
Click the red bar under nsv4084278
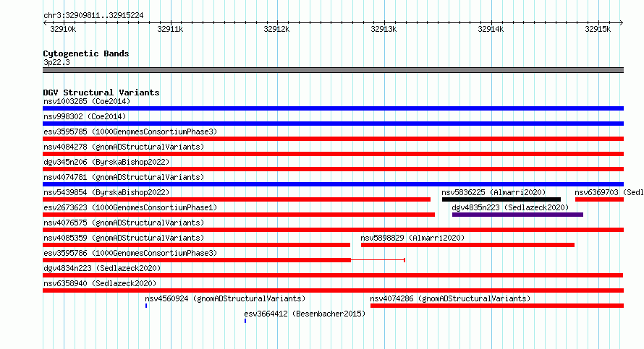[333, 154]
